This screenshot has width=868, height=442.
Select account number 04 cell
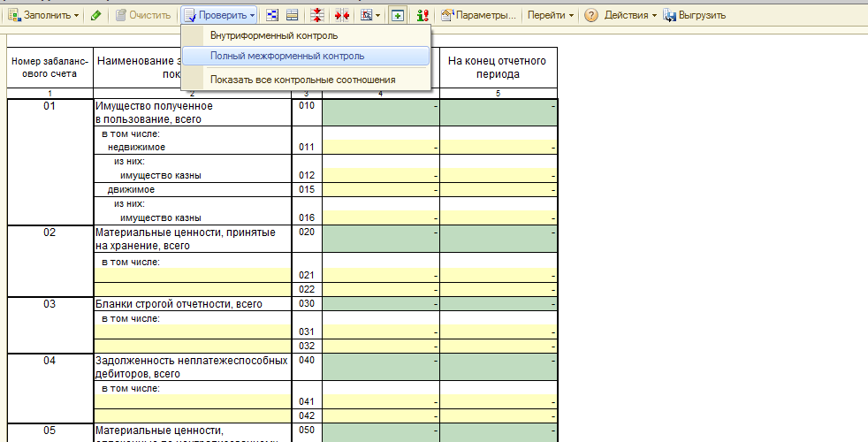(x=50, y=388)
